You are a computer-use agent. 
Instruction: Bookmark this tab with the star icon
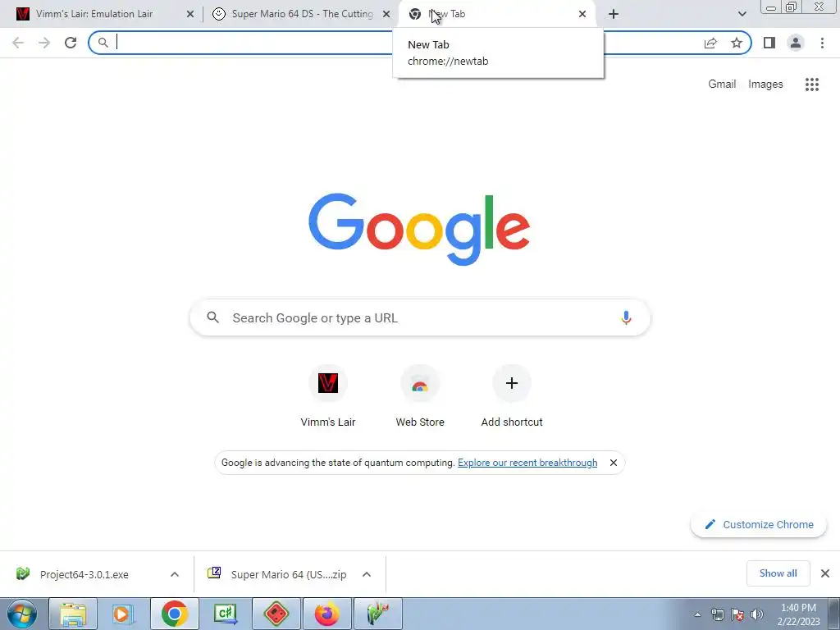[x=737, y=43]
